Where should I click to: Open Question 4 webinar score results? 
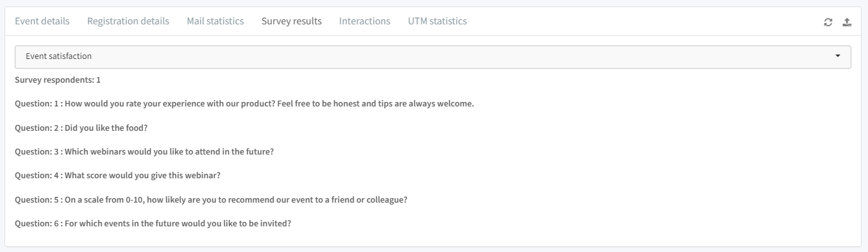point(117,176)
